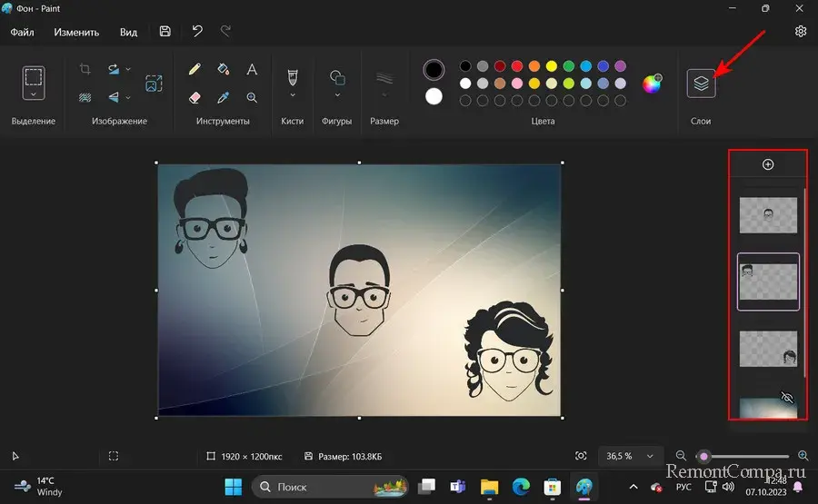Open the Вид menu
Screen dimensions: 818x504
(x=128, y=32)
